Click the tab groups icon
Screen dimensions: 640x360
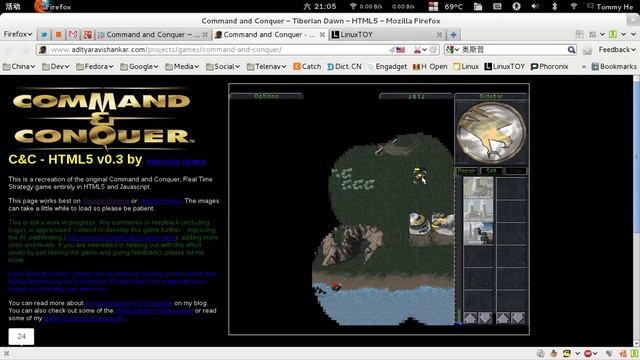click(579, 35)
